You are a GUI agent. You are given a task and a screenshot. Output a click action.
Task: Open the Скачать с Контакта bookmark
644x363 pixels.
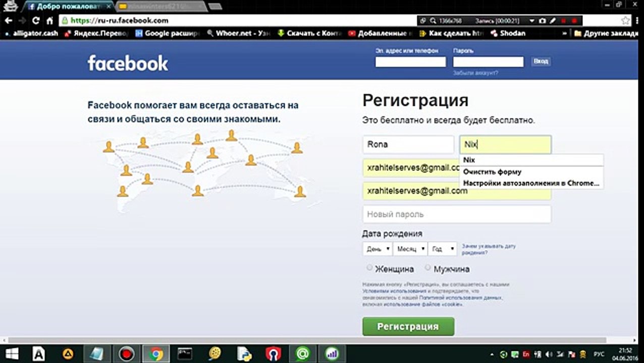(x=310, y=33)
